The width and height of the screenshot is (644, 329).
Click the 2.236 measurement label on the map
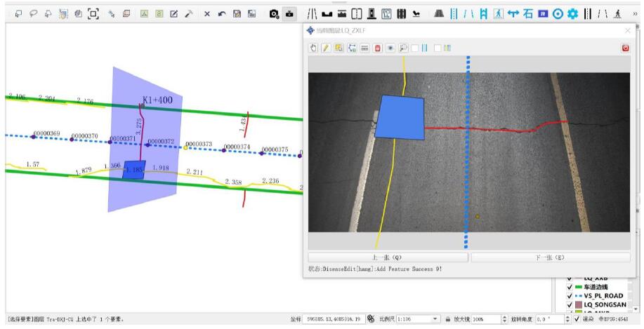[270, 181]
